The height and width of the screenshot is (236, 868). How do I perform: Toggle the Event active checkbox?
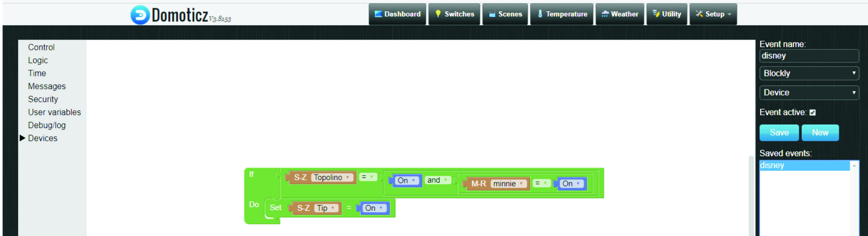click(x=813, y=113)
